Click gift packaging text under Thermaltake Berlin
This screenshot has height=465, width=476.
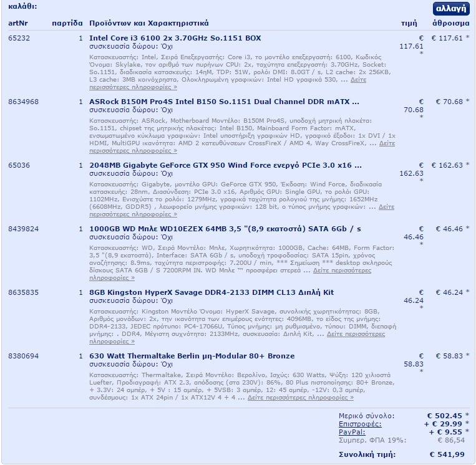point(131,364)
